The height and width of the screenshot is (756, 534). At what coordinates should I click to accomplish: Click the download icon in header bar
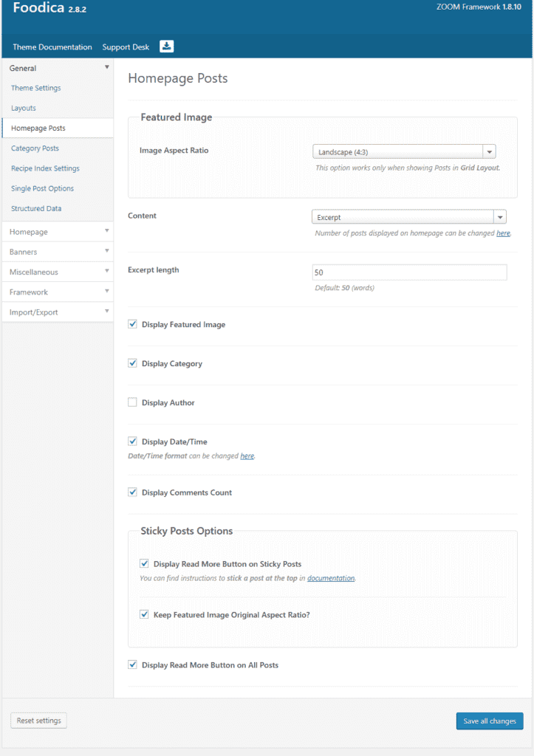(x=166, y=47)
